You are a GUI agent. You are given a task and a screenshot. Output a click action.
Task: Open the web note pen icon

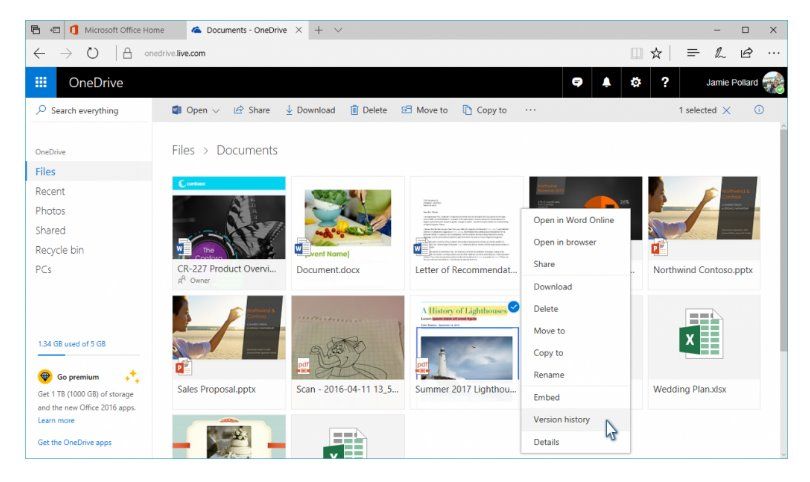click(x=720, y=53)
